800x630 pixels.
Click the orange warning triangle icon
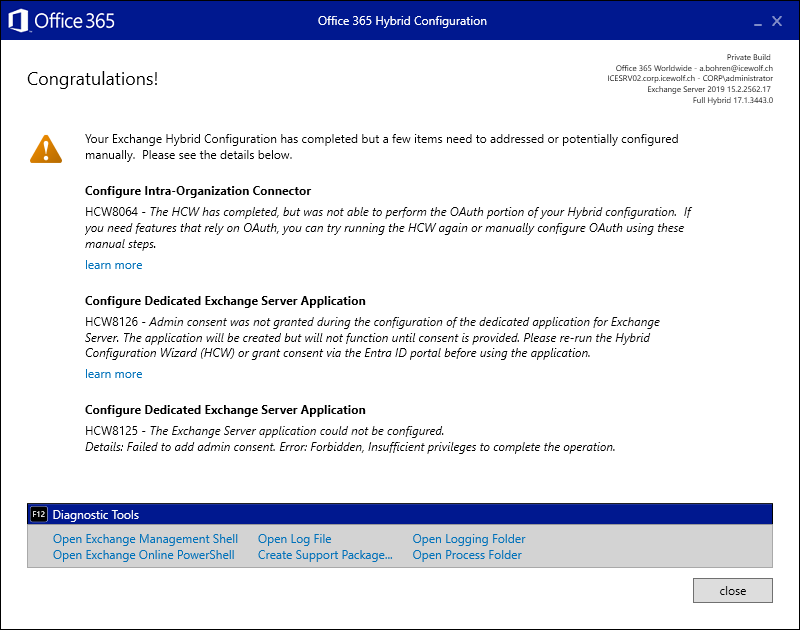46,149
